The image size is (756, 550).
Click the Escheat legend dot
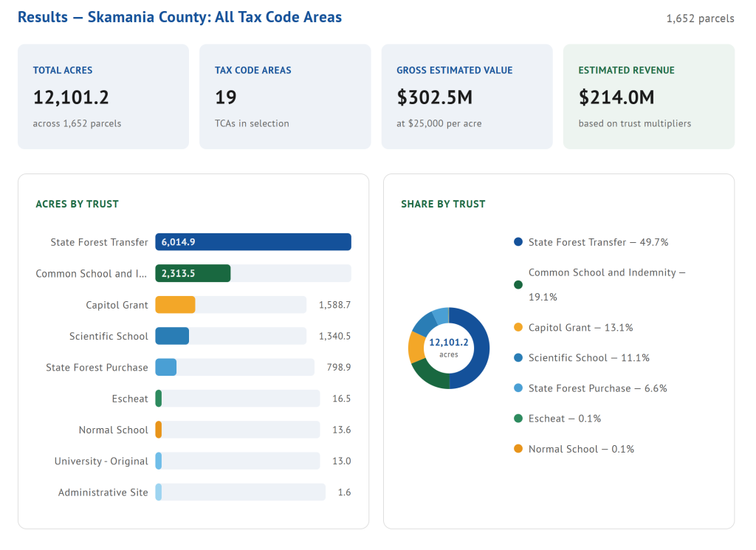518,419
